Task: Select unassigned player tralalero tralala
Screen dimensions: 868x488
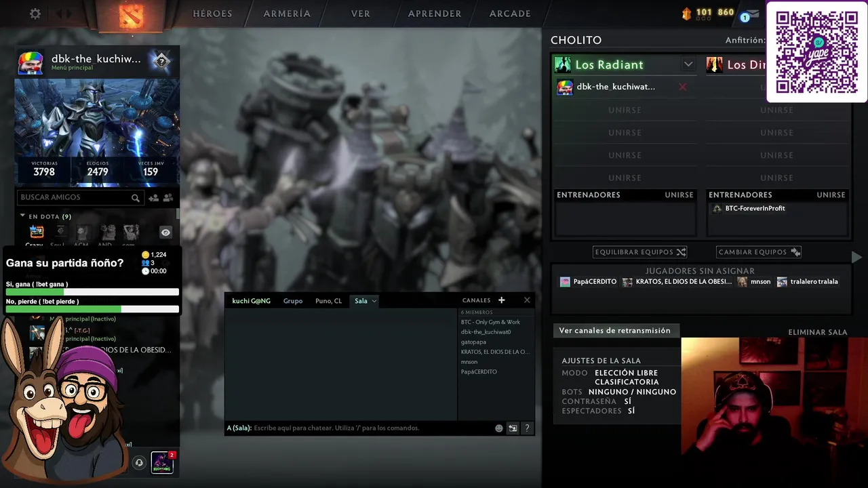Action: click(808, 282)
